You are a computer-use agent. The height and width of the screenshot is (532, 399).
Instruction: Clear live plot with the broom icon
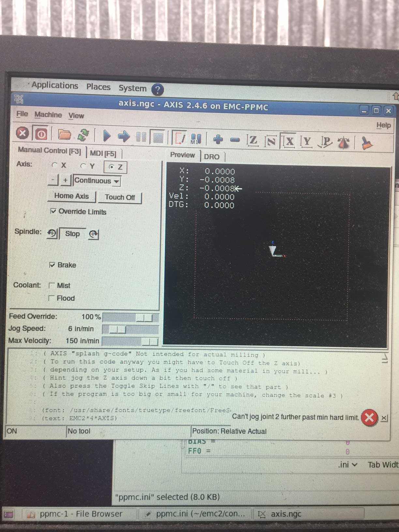tap(367, 143)
